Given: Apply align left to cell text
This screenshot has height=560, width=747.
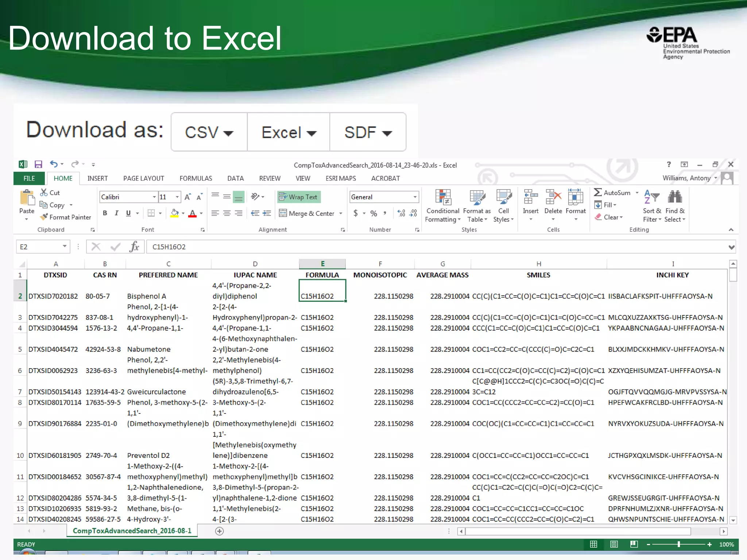Looking at the screenshot, I should click(x=215, y=213).
